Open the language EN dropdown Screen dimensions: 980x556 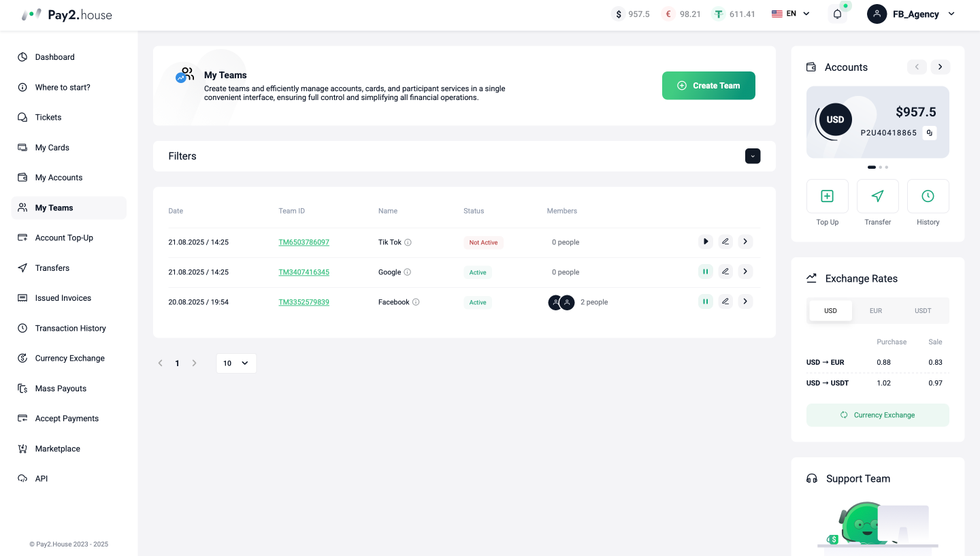[x=791, y=14]
